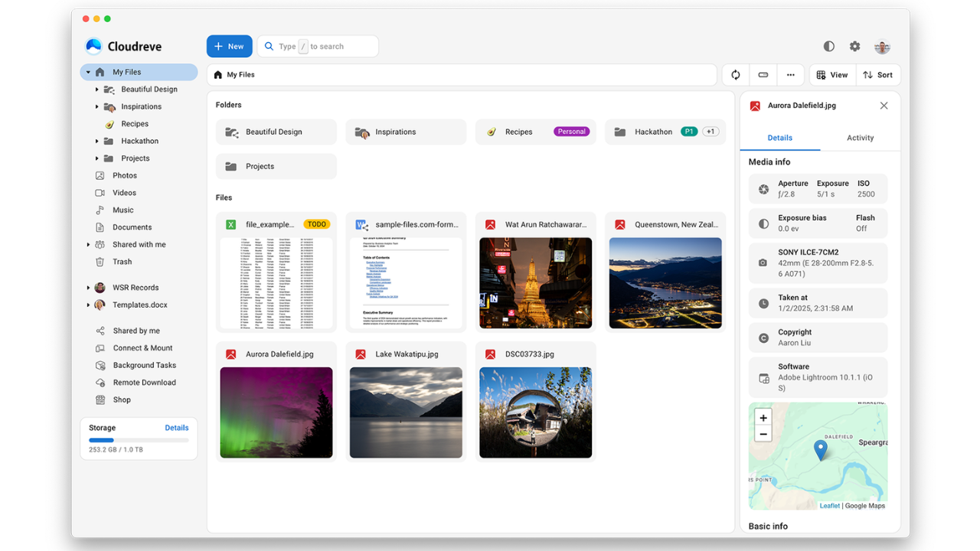Open settings gear in top bar
The width and height of the screenshot is (980, 551).
(855, 47)
